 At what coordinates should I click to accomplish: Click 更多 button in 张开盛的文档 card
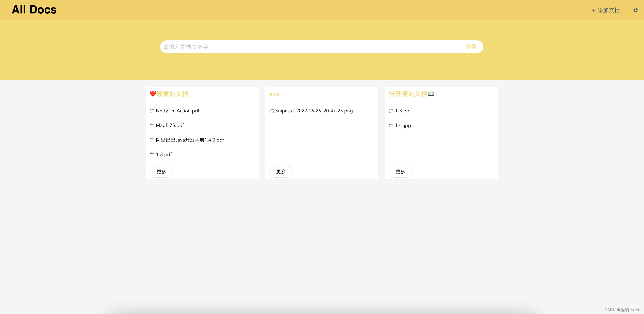point(400,172)
